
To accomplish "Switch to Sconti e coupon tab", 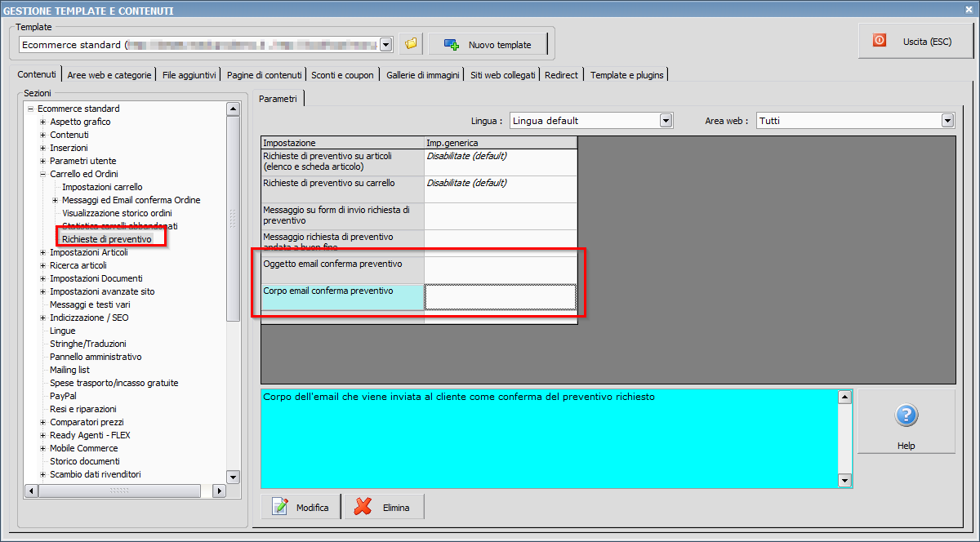I will [342, 74].
